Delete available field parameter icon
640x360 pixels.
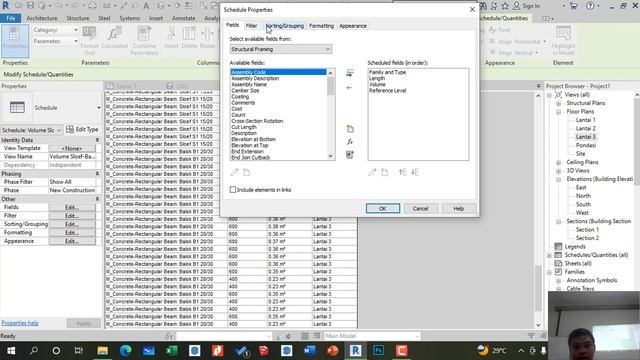click(x=247, y=172)
